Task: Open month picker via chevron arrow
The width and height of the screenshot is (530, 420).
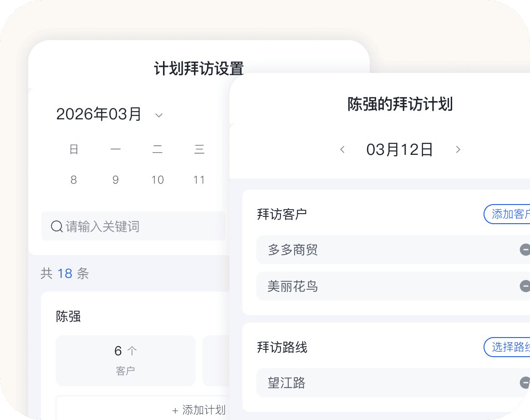Action: coord(159,115)
